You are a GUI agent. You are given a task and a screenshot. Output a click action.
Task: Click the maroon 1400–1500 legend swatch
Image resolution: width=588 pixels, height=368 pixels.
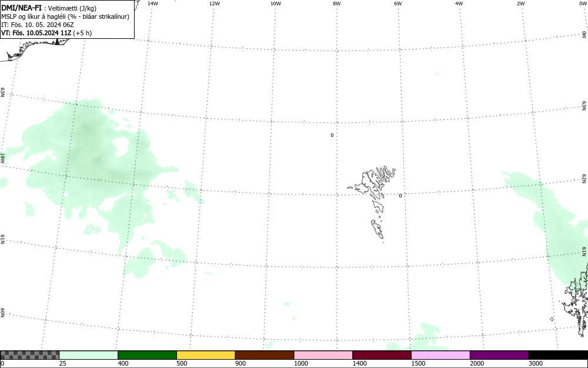pos(382,355)
